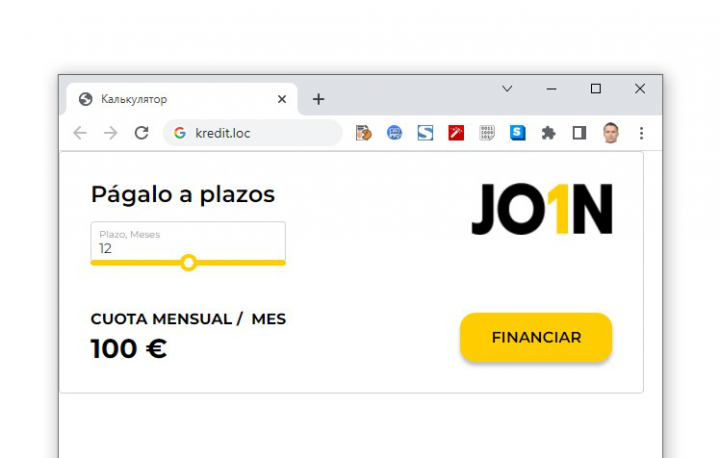Click the Plazo, Meses input field
Image resolution: width=720 pixels, height=458 pixels.
(x=188, y=242)
